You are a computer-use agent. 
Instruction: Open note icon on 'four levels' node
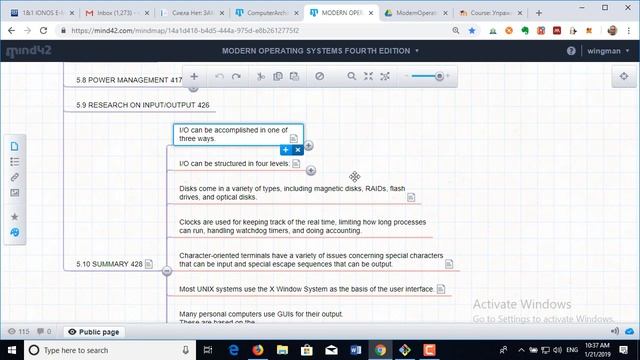coord(296,164)
